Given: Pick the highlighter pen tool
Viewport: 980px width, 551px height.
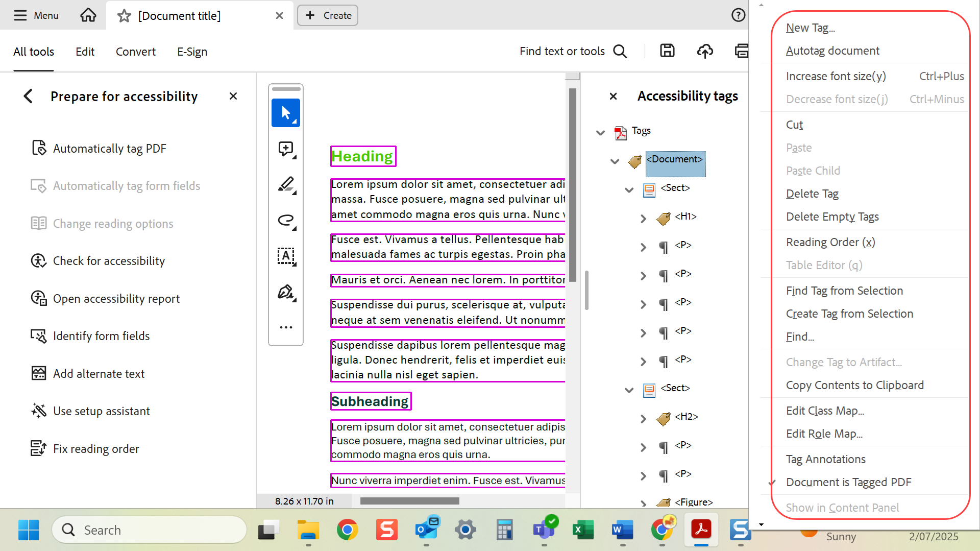Looking at the screenshot, I should [286, 184].
